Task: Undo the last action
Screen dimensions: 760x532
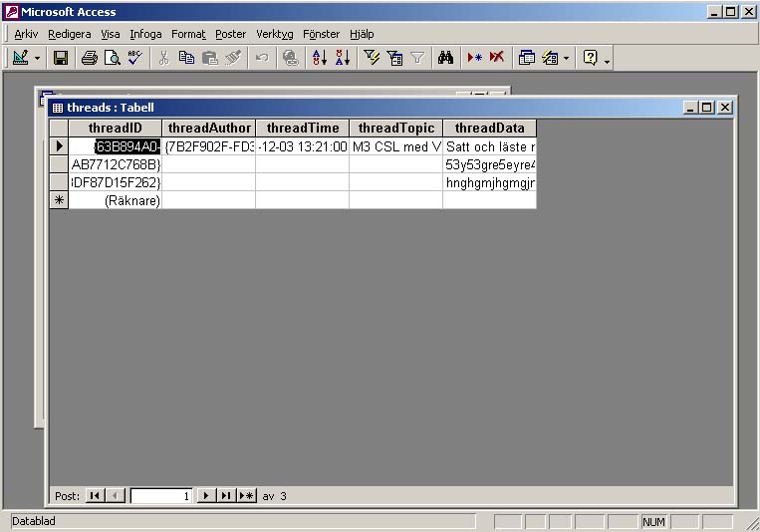Action: [x=262, y=58]
